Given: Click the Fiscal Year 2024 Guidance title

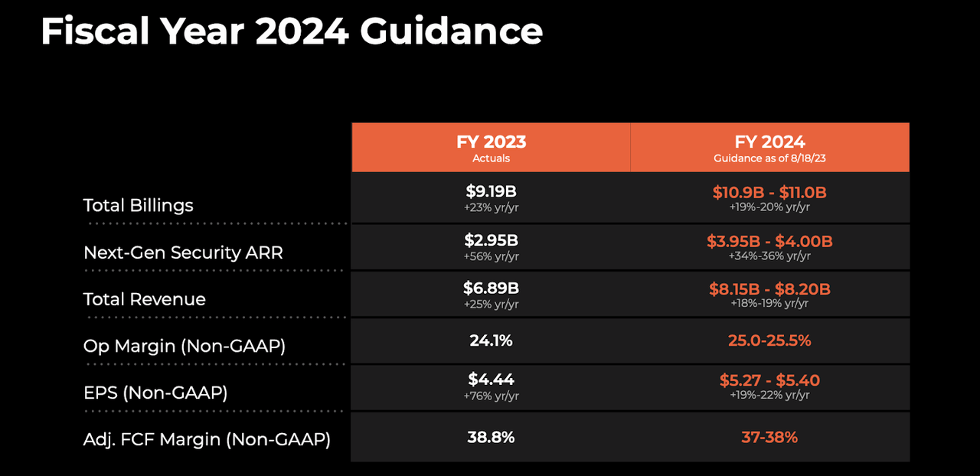Looking at the screenshot, I should click(x=291, y=32).
